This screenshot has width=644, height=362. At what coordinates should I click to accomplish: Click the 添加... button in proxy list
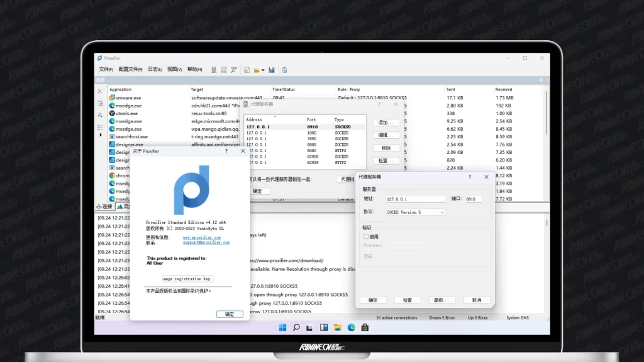point(385,123)
